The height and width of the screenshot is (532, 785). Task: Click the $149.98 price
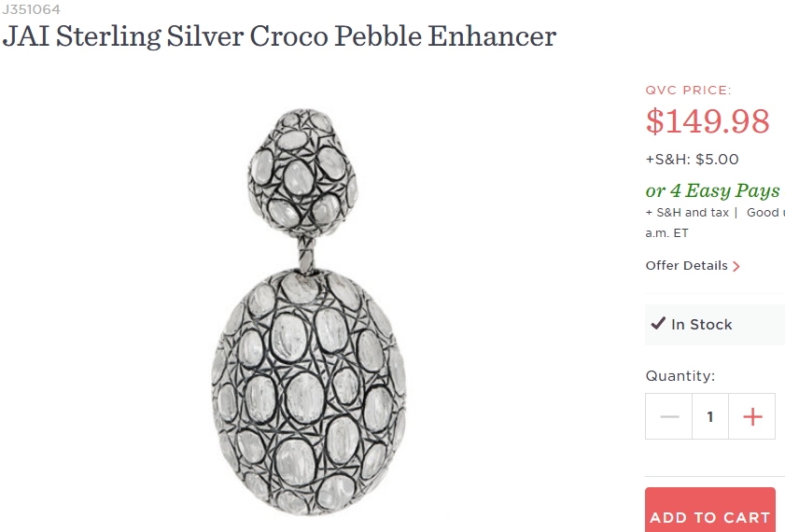(708, 121)
